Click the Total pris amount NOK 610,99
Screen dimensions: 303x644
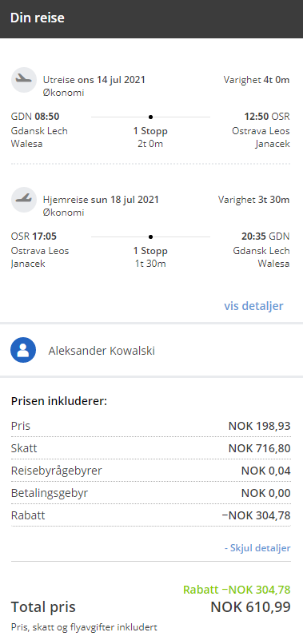pos(250,607)
